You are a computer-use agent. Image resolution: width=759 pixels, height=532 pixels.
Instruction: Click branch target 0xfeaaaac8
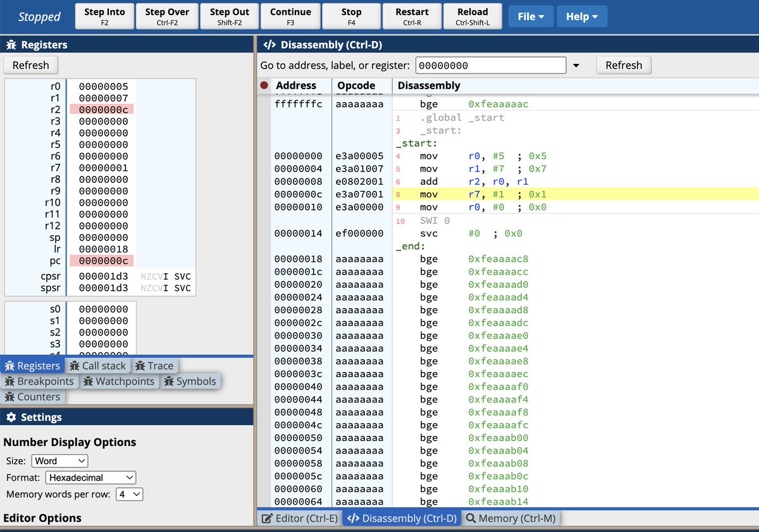point(498,259)
